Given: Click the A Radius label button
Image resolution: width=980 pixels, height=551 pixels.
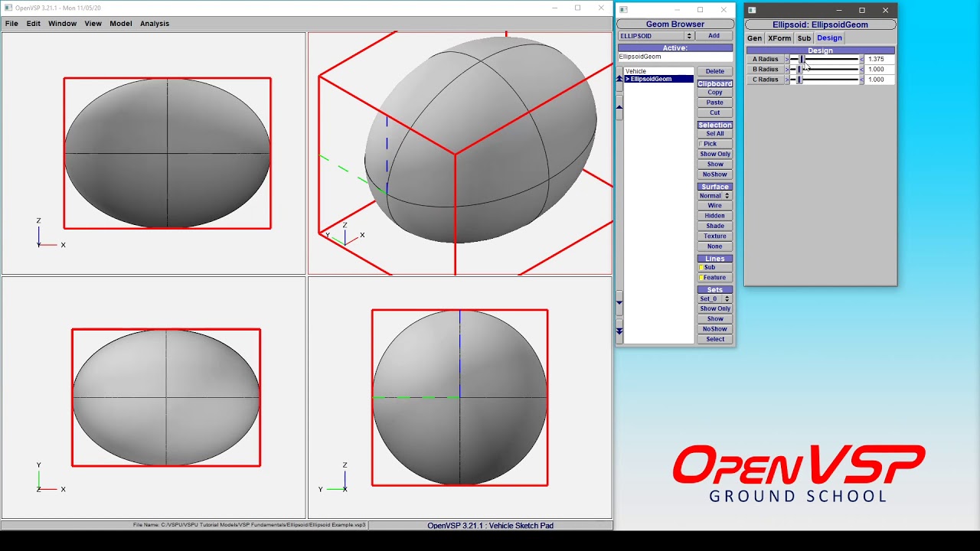Looking at the screenshot, I should [765, 59].
